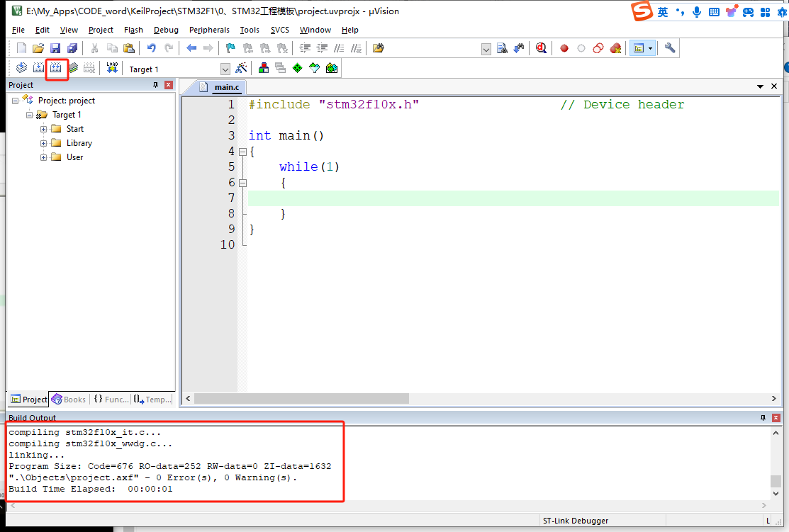The width and height of the screenshot is (789, 532).
Task: Undo the last edit
Action: (151, 48)
